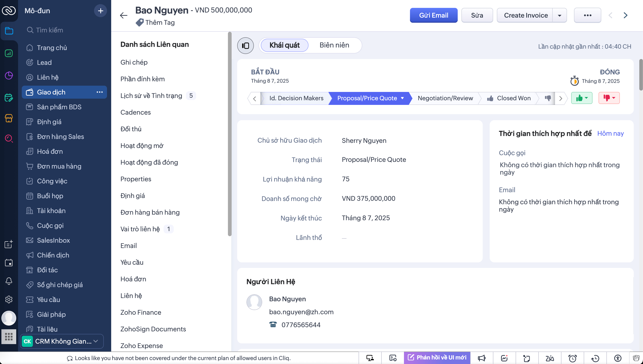Go to next record with right chevron
Screen dimensions: 643x364
(625, 15)
